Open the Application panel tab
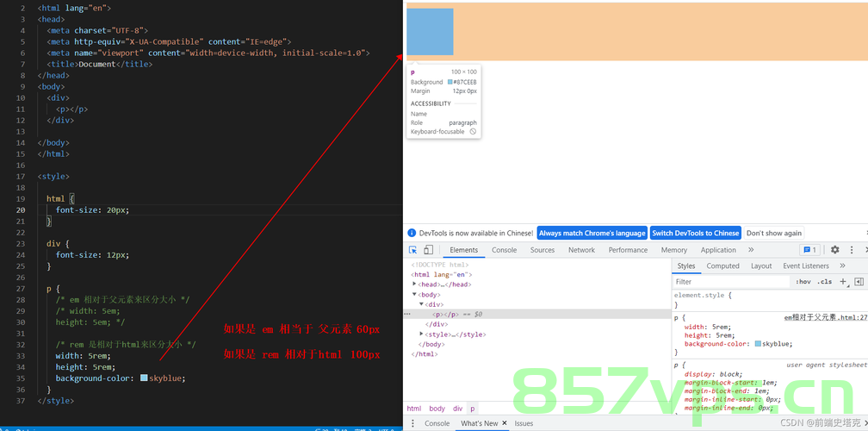Viewport: 868px width, 431px height. pyautogui.click(x=718, y=250)
